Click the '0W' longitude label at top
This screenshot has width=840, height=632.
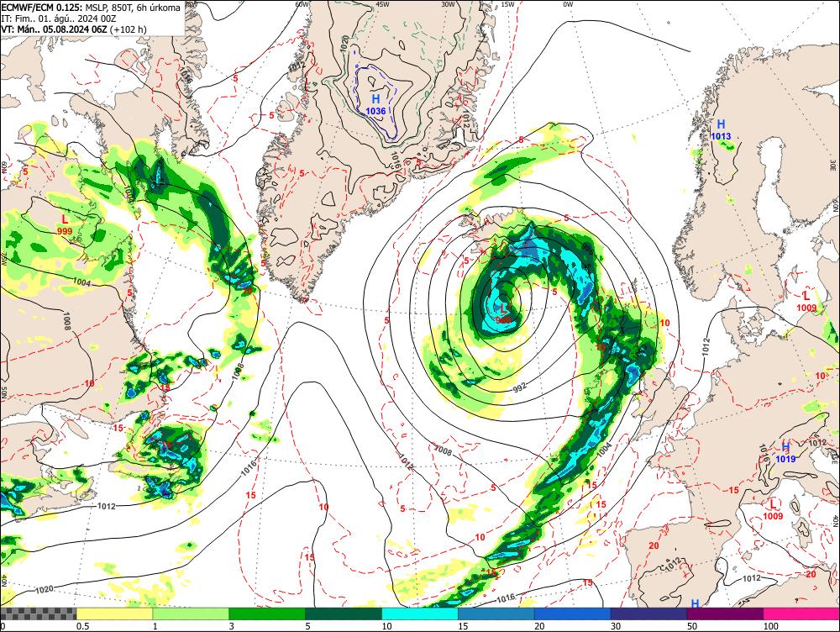click(568, 4)
